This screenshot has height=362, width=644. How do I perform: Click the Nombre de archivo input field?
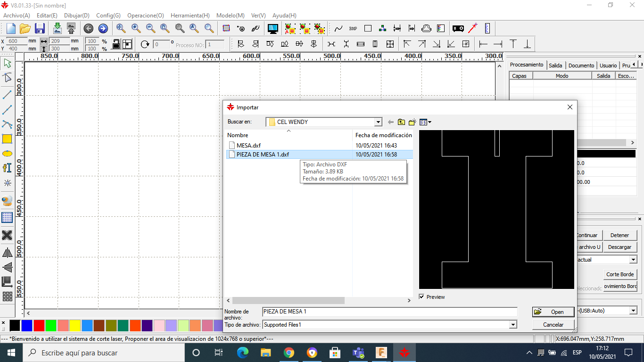pyautogui.click(x=389, y=312)
